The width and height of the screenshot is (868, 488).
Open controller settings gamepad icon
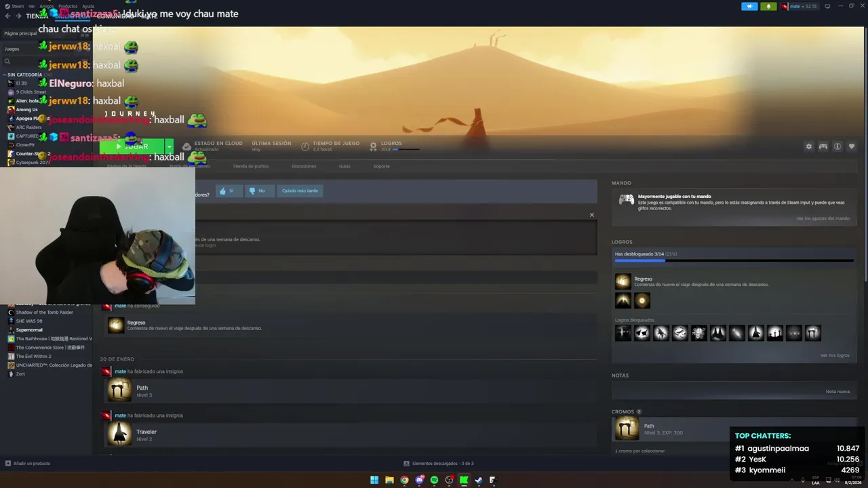click(823, 146)
